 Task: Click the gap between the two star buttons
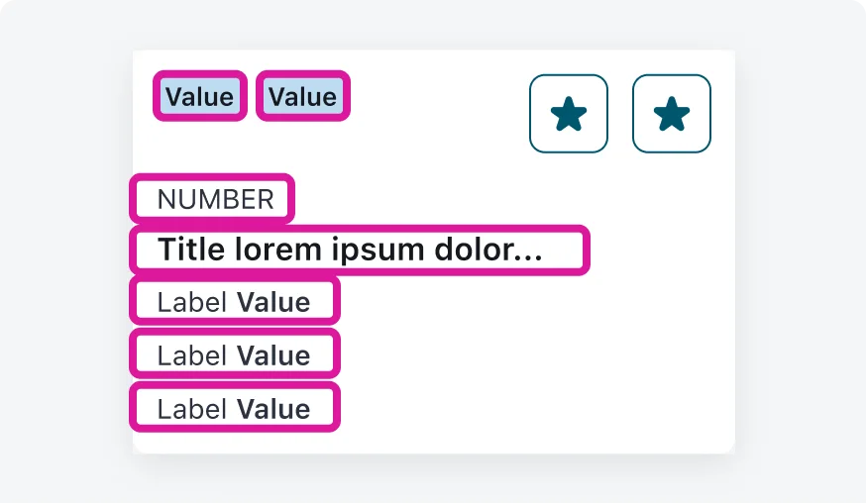point(620,114)
